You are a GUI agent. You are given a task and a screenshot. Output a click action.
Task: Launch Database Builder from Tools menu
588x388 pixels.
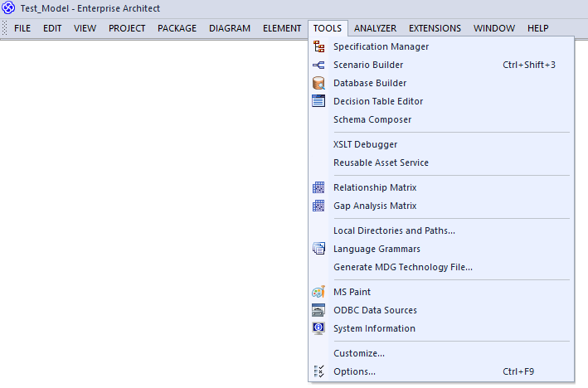pyautogui.click(x=441, y=83)
